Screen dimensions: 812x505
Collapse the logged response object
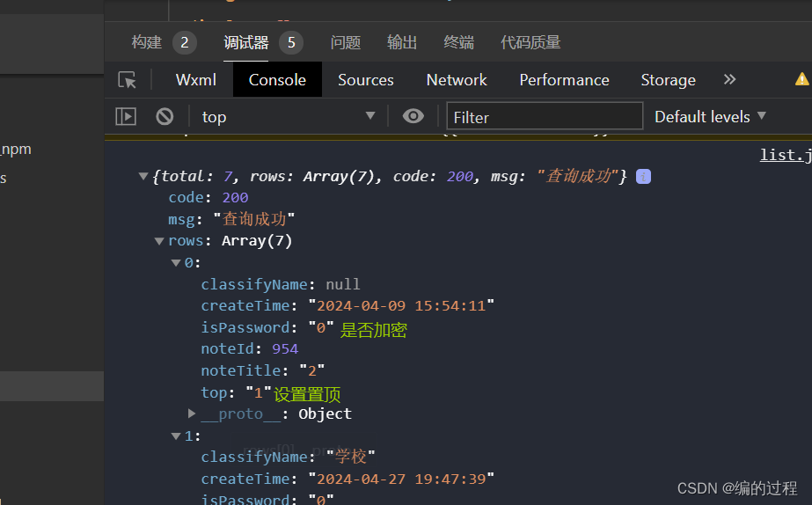143,176
